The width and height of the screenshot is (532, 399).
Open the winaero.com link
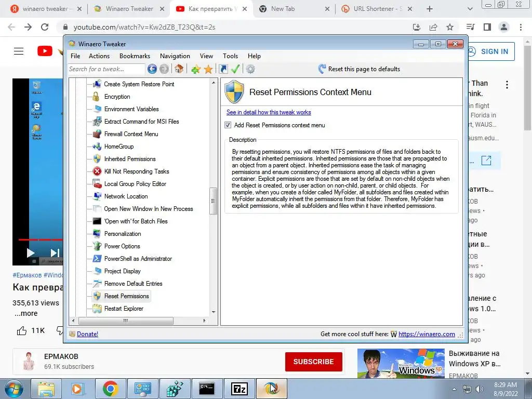click(x=427, y=334)
